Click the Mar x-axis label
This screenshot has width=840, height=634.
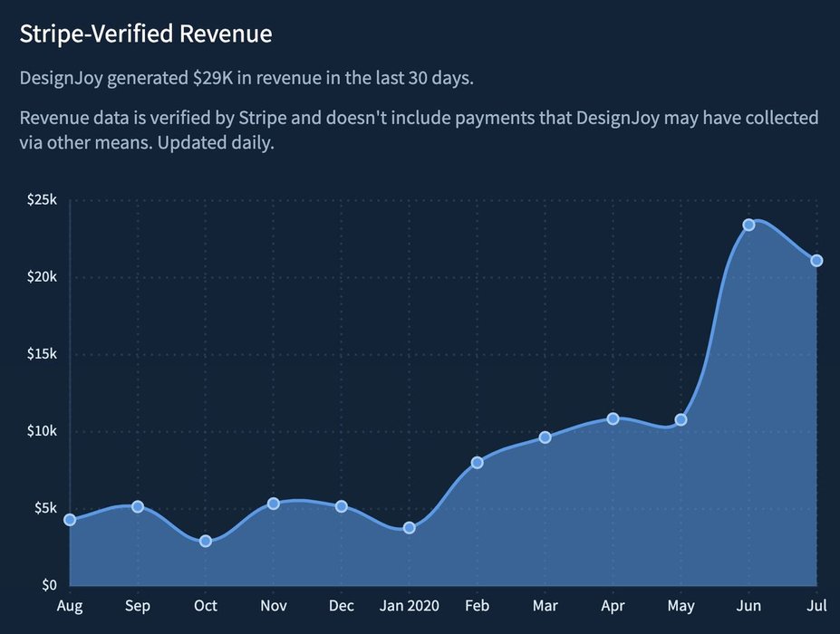[x=545, y=606]
